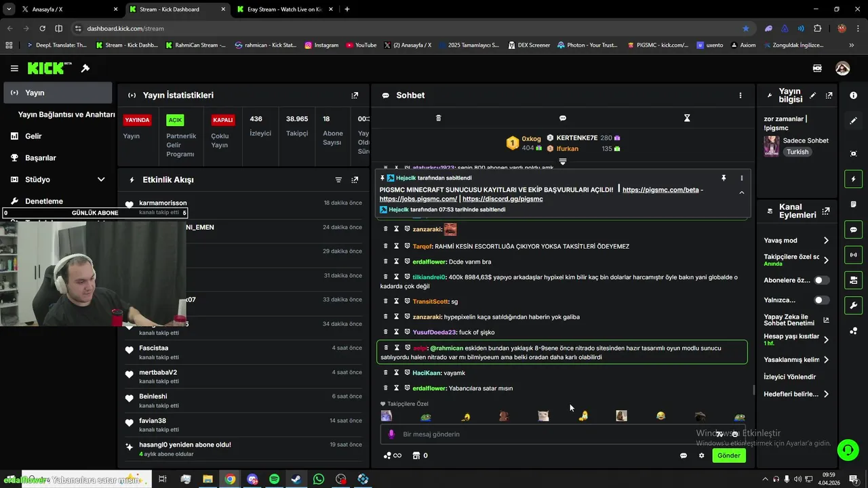Screen dimensions: 868x488
Task: Click the moderator hammer icon next to Kick logo
Action: pos(85,68)
